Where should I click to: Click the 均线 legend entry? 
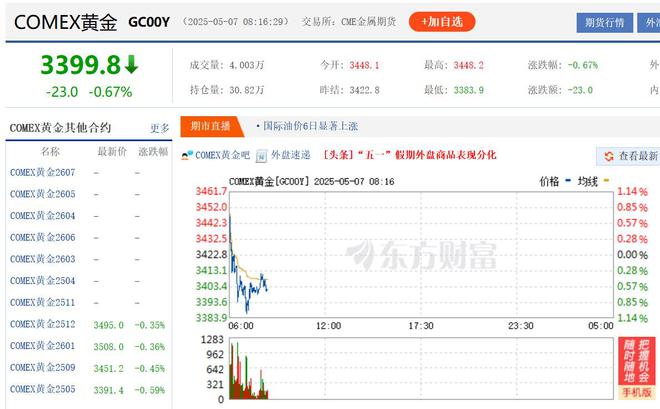tap(593, 182)
